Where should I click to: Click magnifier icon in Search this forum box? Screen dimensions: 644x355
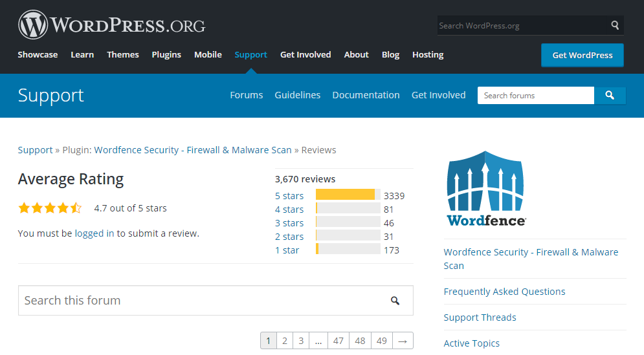395,301
